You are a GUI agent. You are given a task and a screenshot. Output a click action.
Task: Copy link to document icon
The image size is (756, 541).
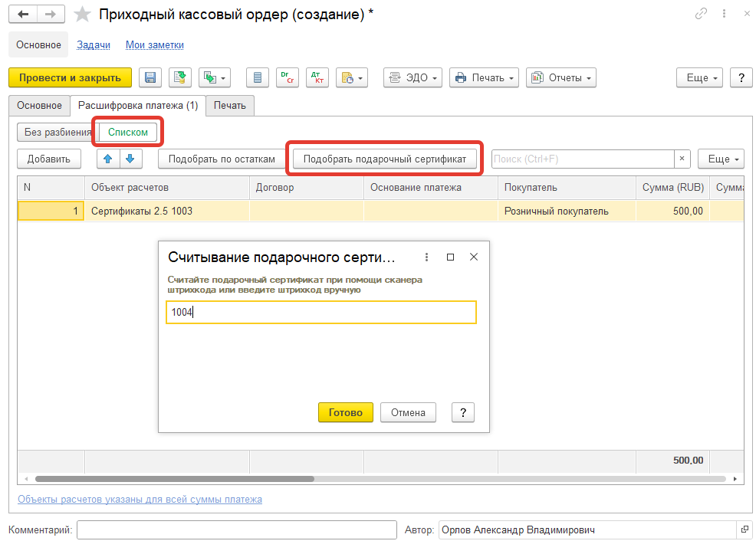tap(701, 15)
